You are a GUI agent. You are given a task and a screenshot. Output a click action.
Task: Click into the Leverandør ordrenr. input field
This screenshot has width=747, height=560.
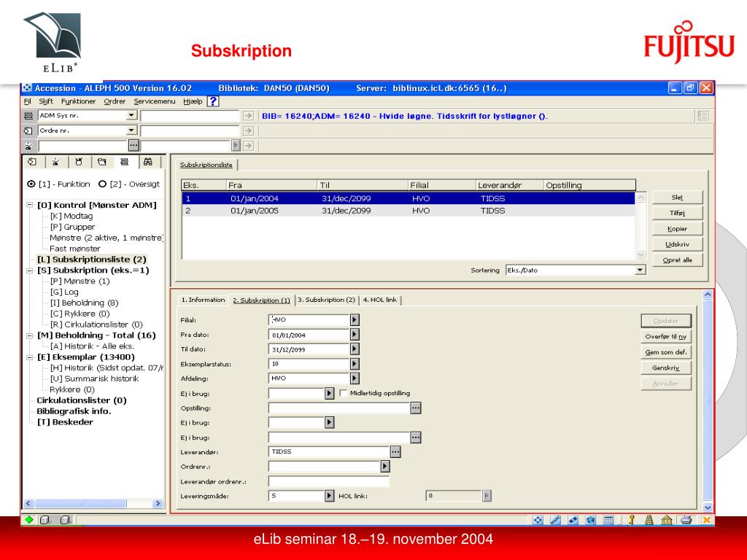pos(329,481)
